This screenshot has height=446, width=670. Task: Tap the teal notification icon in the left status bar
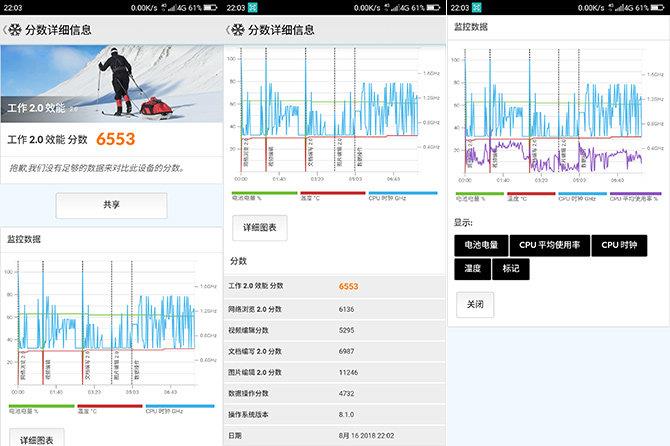point(29,7)
